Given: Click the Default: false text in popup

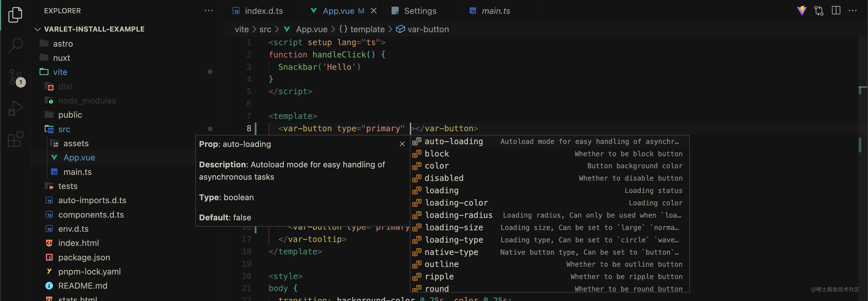Looking at the screenshot, I should click(x=225, y=218).
